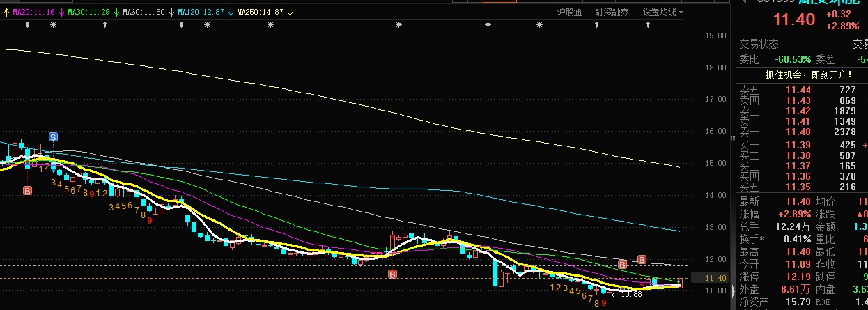The image size is (868, 310).
Task: Click the 总手 12.24万 volume value
Action: (x=791, y=226)
